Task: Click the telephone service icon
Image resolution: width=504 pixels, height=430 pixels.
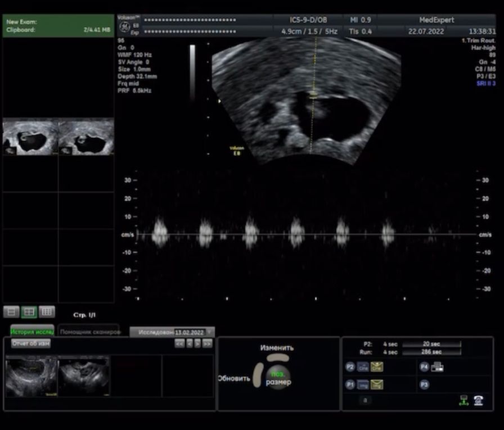Action: tap(478, 400)
